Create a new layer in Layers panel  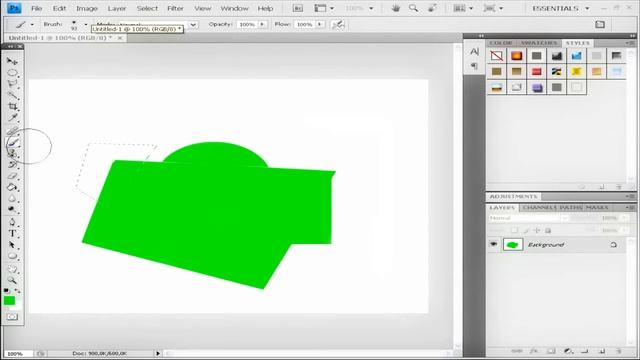[x=602, y=351]
